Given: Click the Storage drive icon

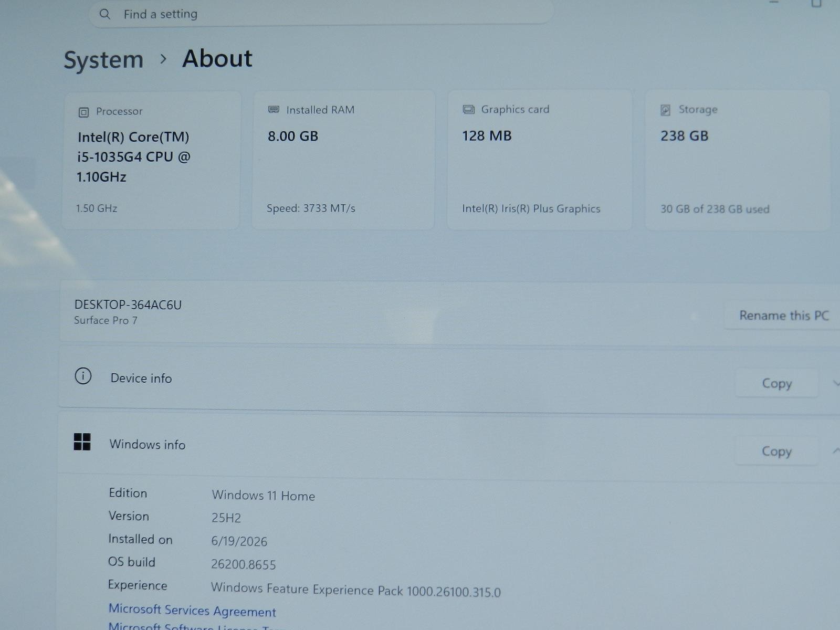Looking at the screenshot, I should pyautogui.click(x=665, y=110).
